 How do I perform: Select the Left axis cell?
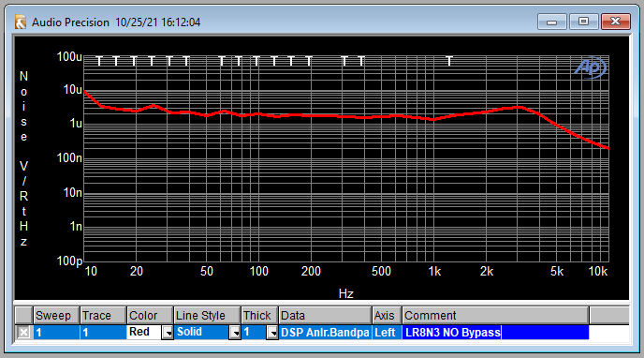tap(387, 332)
